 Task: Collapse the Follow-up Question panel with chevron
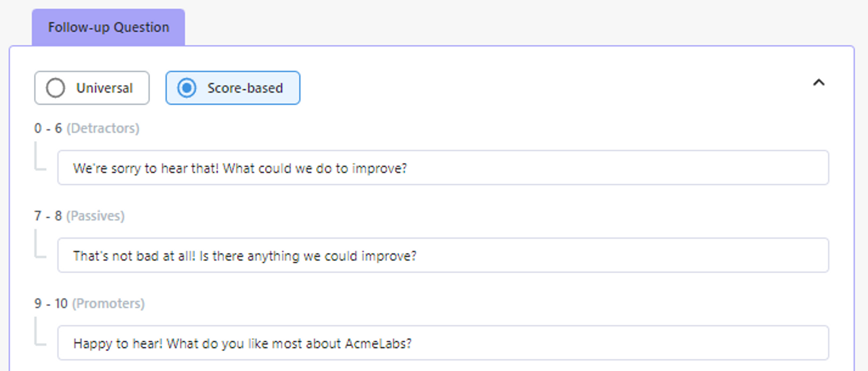[819, 83]
